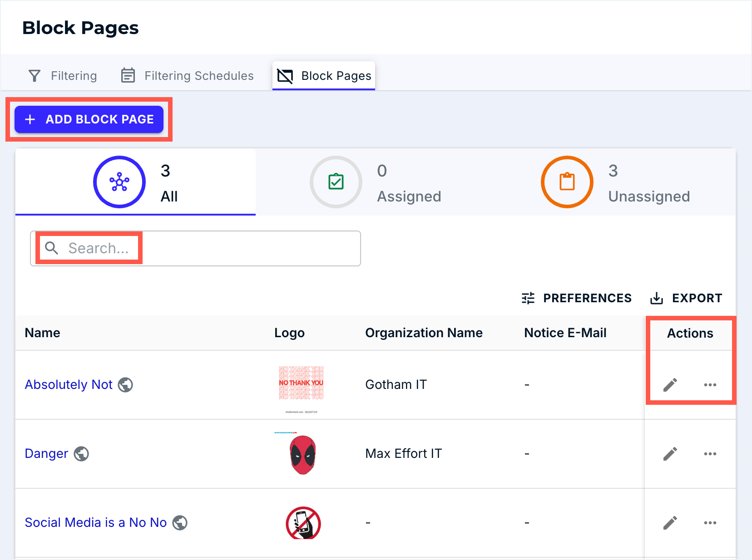Expand three-dot menu for Social Media row
Screen dimensions: 752x560
coord(710,523)
